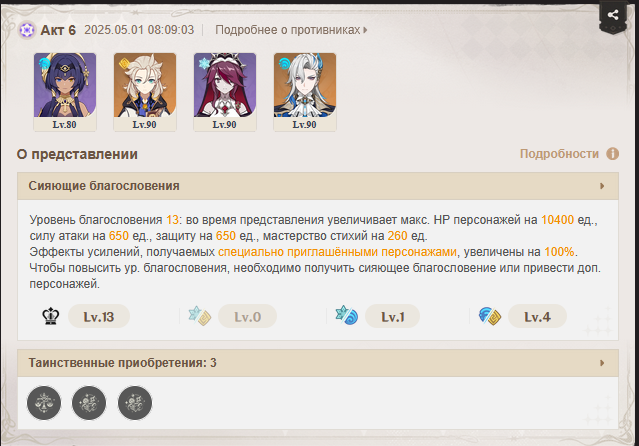Click the Cryo-Geo reaction icon at Lv.0

199,316
